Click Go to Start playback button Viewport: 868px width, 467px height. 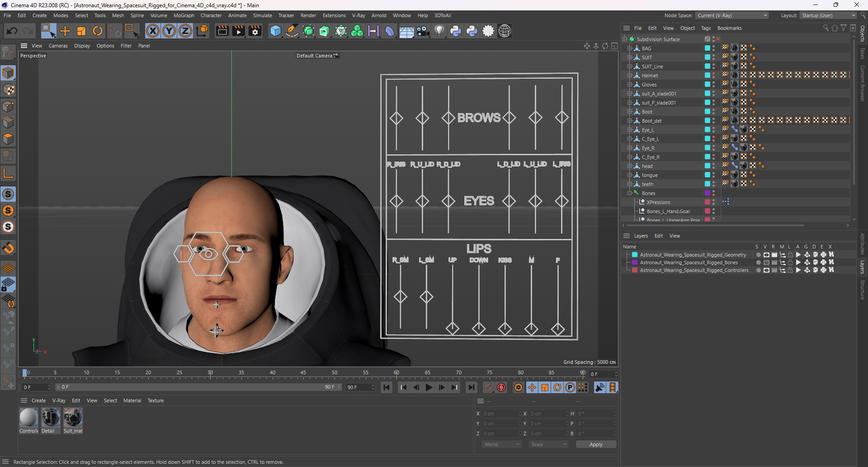point(386,387)
